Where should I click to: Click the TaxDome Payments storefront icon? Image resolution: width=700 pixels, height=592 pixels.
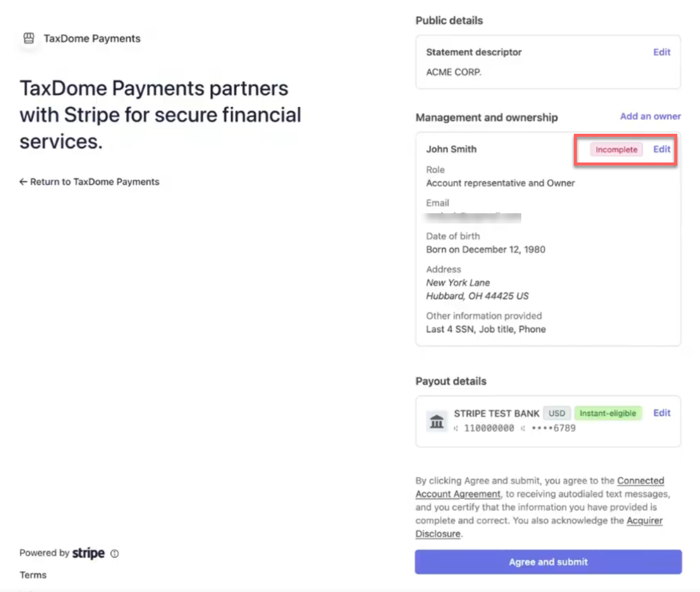tap(28, 39)
